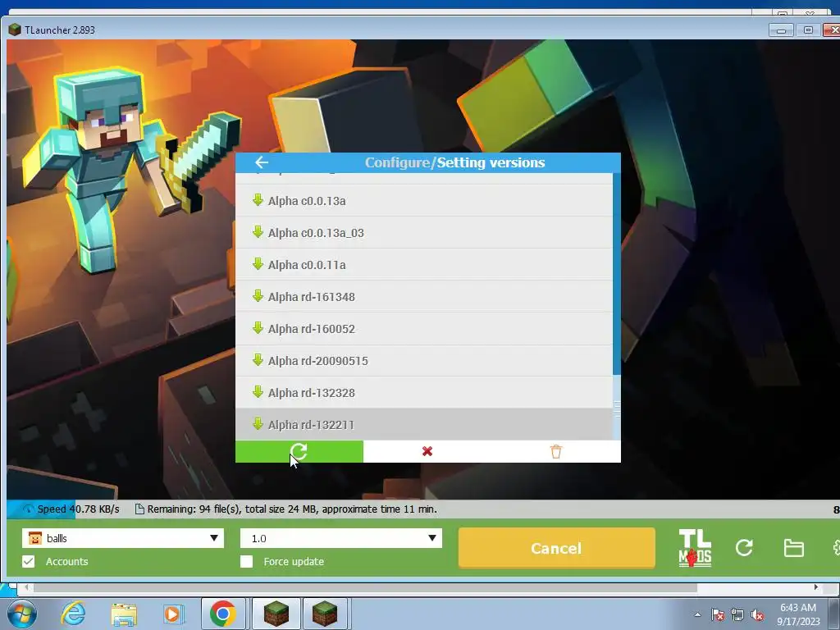The width and height of the screenshot is (840, 630).
Task: Open the clock showing 6:43 AM
Action: pos(798,614)
